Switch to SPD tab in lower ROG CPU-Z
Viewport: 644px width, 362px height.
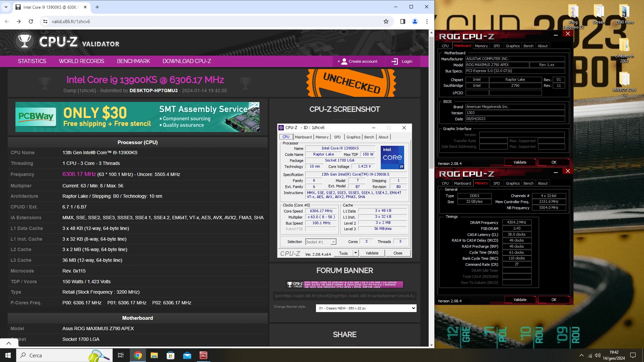(496, 183)
